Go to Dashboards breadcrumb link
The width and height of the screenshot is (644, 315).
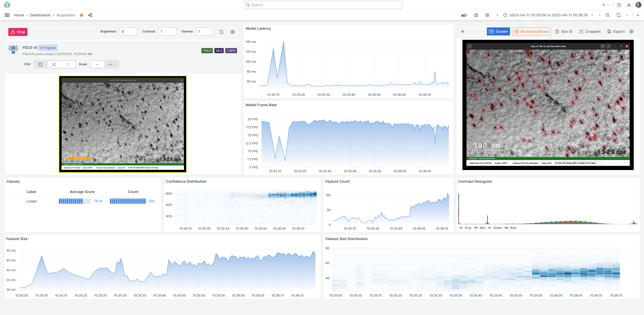coord(40,15)
